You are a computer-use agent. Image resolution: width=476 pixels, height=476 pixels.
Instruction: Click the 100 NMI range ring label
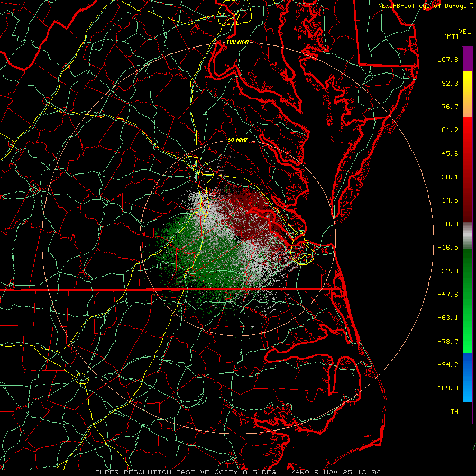point(237,42)
